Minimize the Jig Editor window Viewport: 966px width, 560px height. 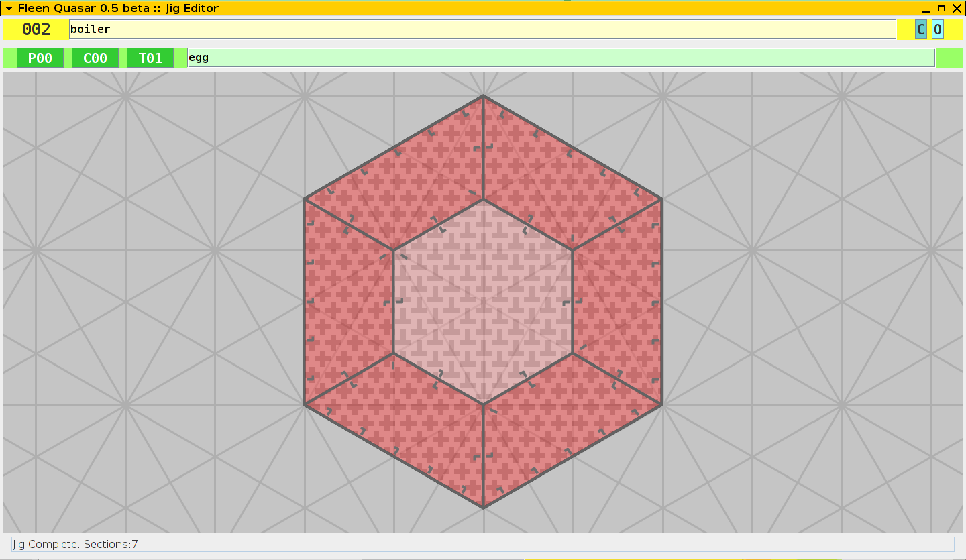(x=926, y=9)
